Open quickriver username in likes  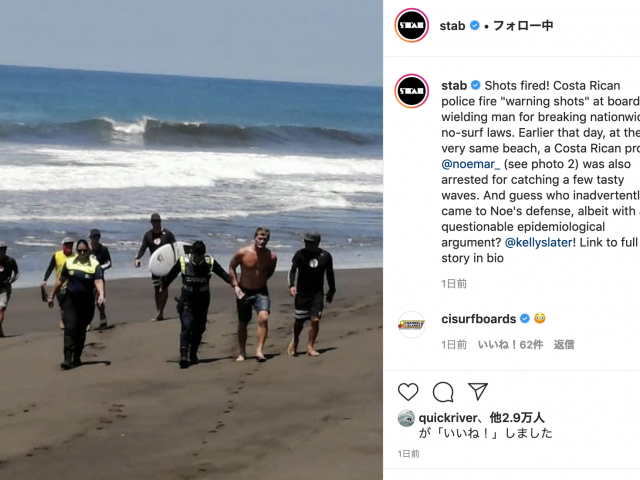[448, 418]
